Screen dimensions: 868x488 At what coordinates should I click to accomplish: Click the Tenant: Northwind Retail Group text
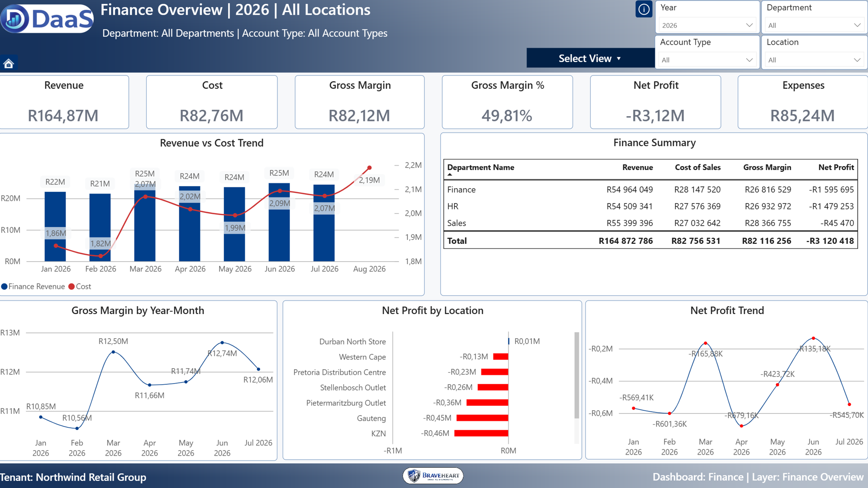(73, 477)
